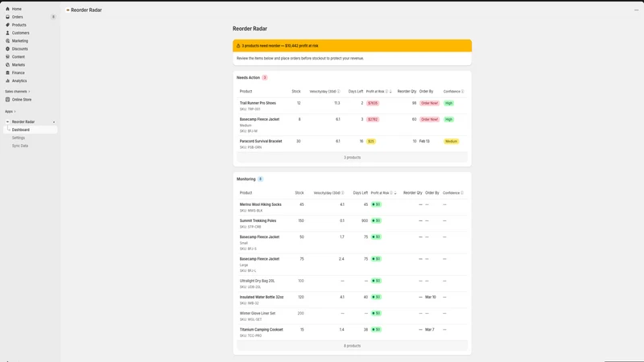Click the 8 products table footer

point(352,346)
